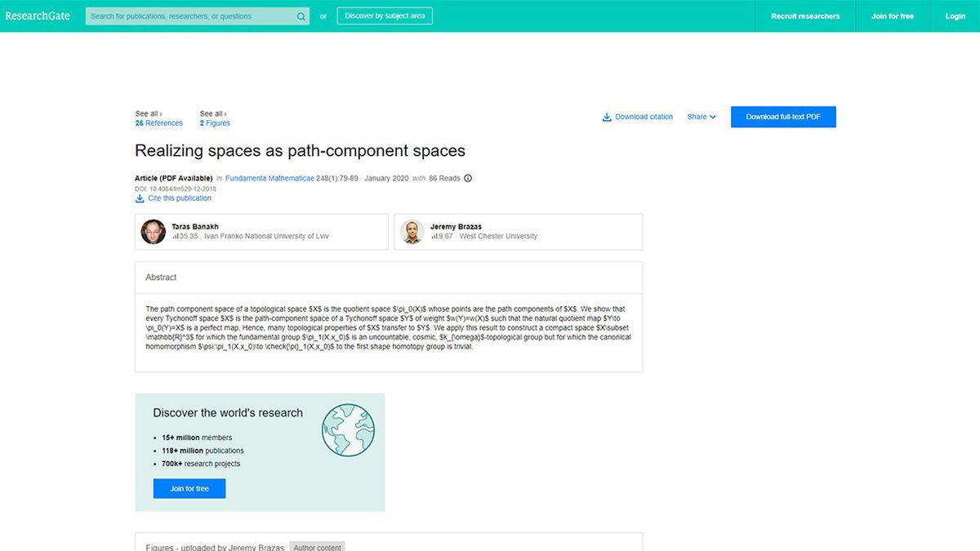Select the search magnifier icon
Screen dimensions: 980x551
pos(301,16)
